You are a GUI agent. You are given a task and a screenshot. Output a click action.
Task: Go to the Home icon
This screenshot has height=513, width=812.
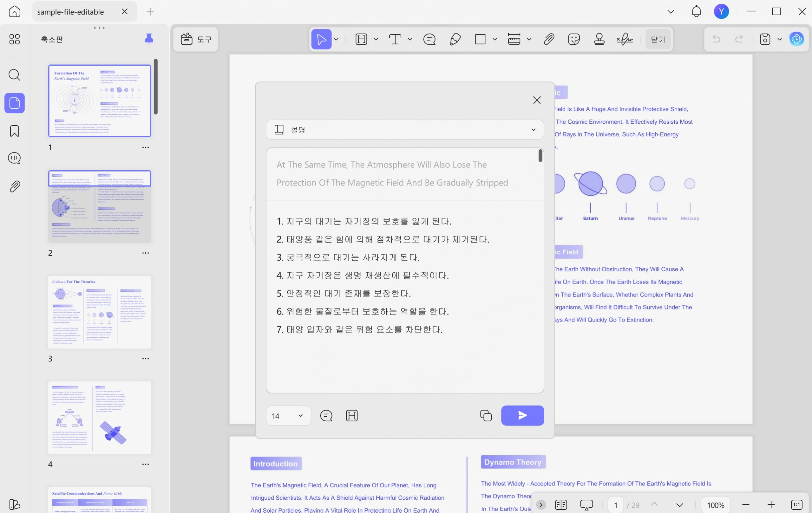[x=15, y=11]
